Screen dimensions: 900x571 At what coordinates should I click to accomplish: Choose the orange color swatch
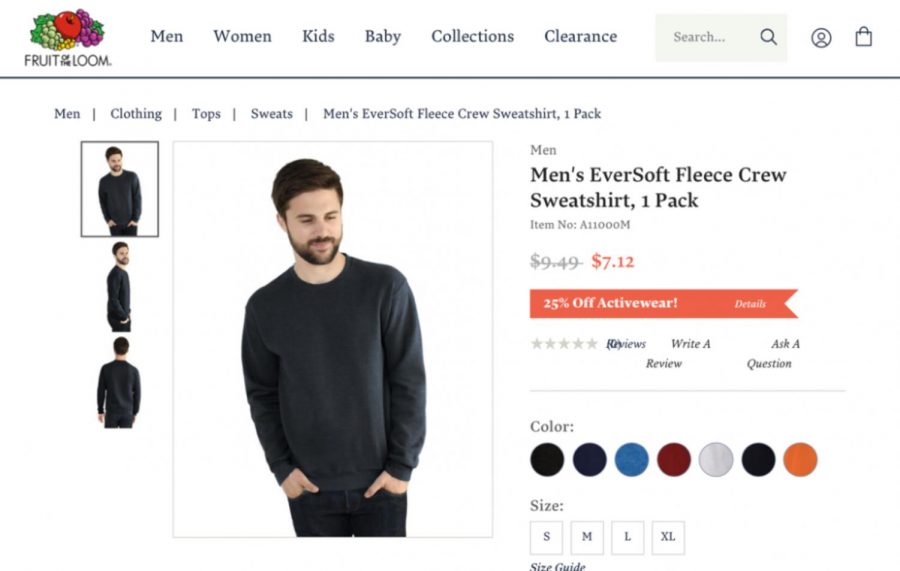800,460
